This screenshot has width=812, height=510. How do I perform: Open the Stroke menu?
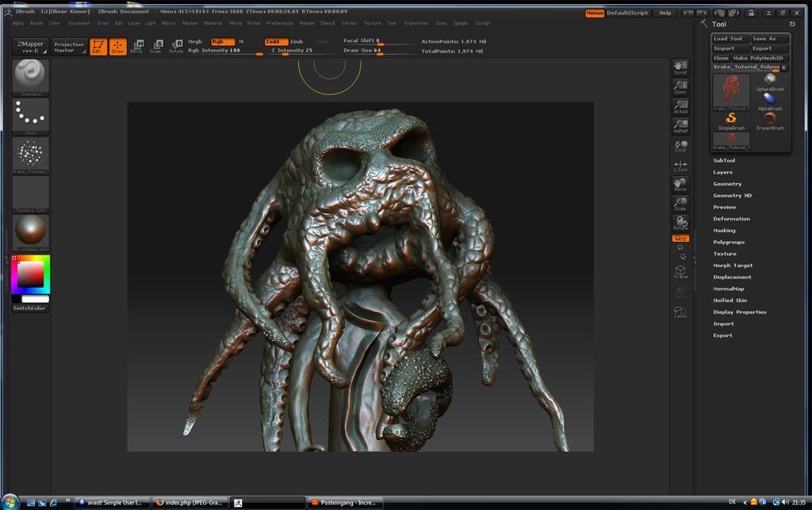point(349,23)
